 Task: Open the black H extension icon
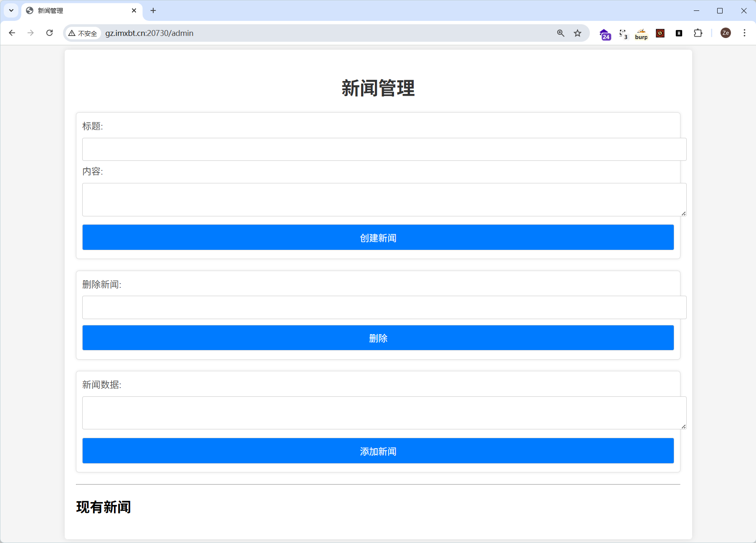coord(679,33)
